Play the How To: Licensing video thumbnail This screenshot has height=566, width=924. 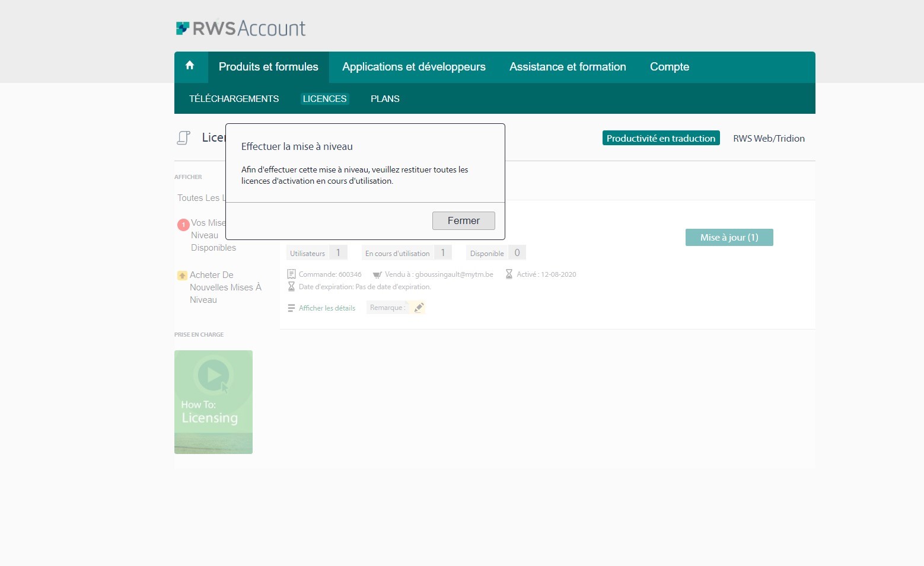213,402
